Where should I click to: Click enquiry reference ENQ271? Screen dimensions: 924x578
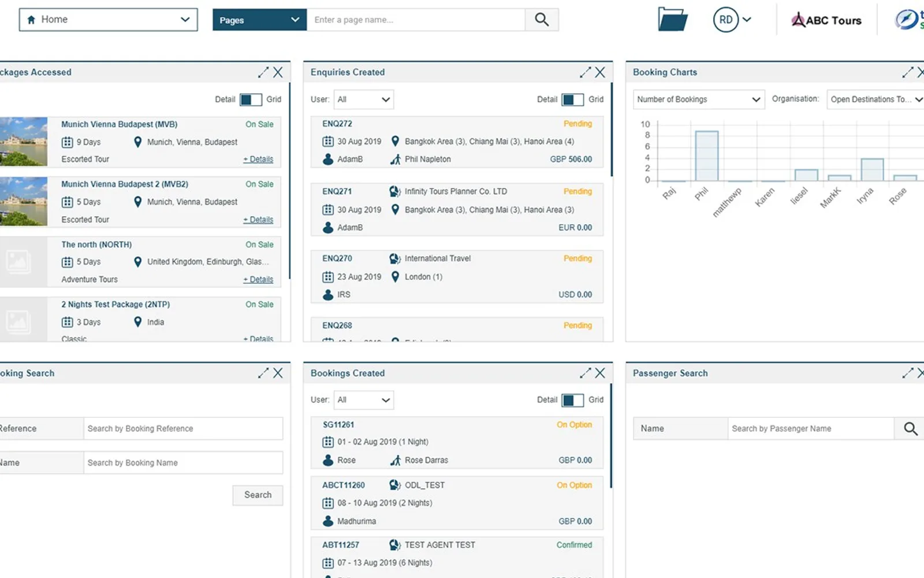pyautogui.click(x=337, y=191)
